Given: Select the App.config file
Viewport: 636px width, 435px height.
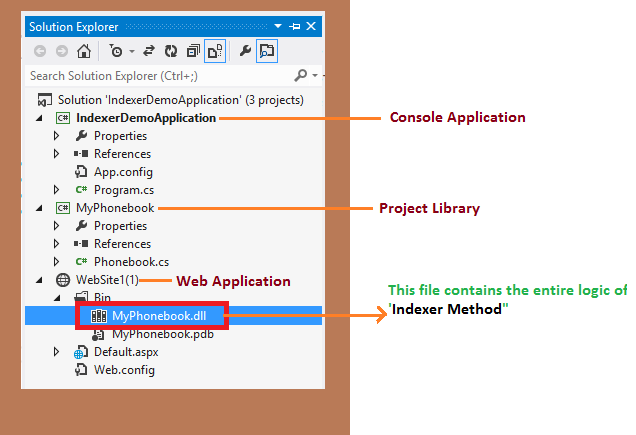Looking at the screenshot, I should pos(123,172).
